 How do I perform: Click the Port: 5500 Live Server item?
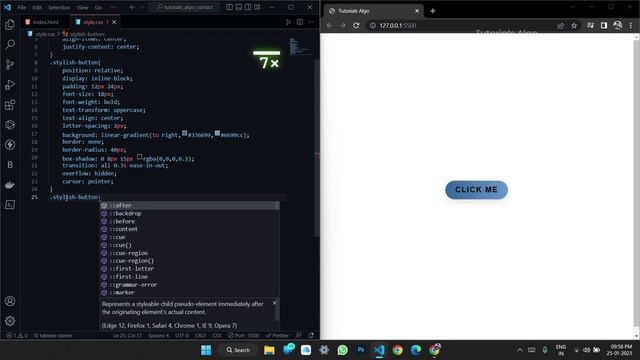(x=244, y=336)
